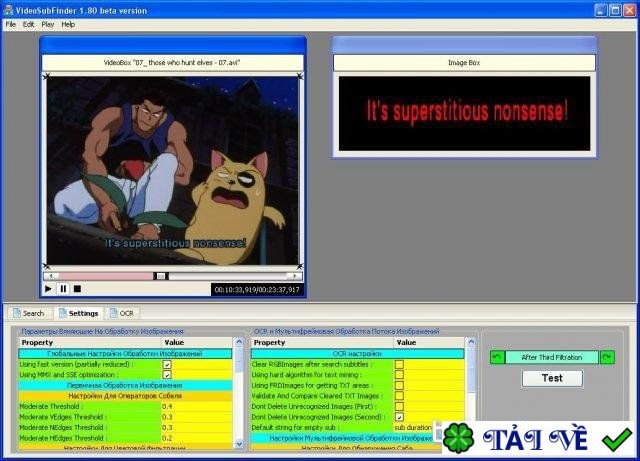Click left arrow of video seek bar

click(51, 276)
